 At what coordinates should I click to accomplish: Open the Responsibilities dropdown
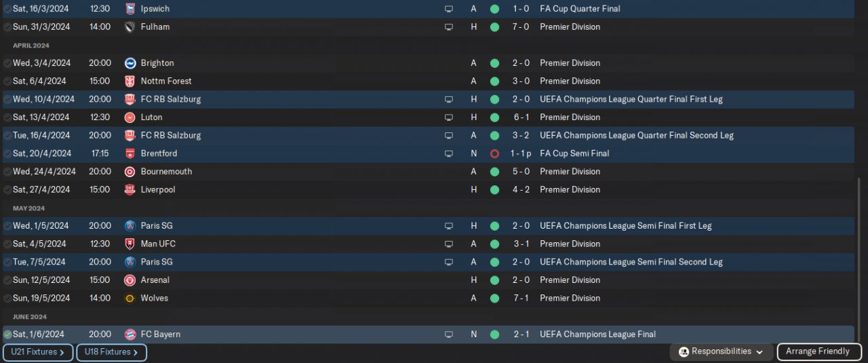coord(722,351)
